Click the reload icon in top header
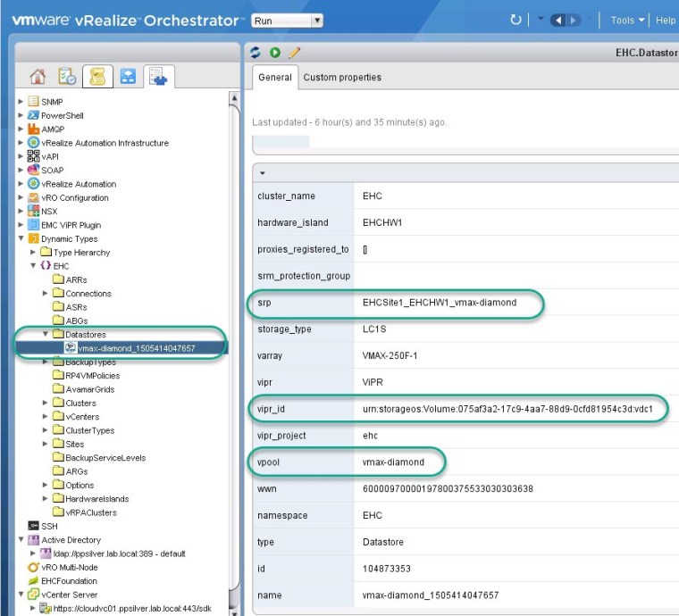Image resolution: width=679 pixels, height=616 pixels. tap(516, 20)
